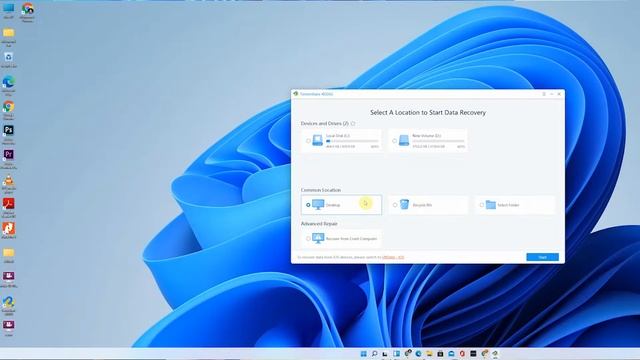
Task: Tick the Select Folder option checkbox
Action: 482,205
